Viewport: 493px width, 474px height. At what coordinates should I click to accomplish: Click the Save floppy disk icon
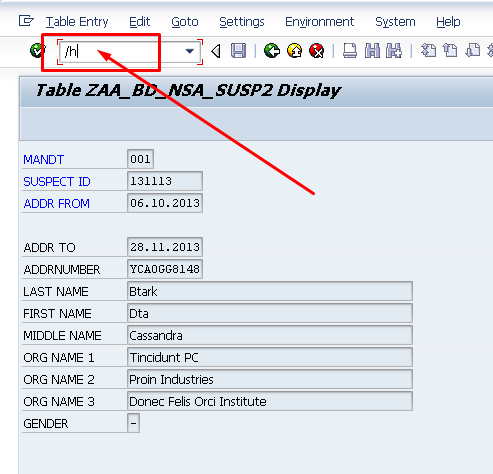point(238,51)
